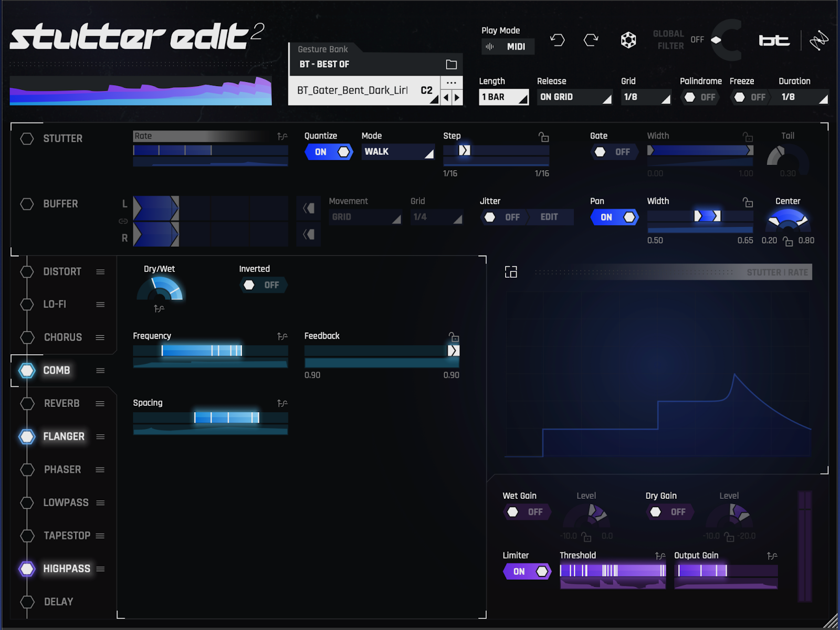Enable the Freeze toggle
Image resolution: width=840 pixels, height=630 pixels.
coord(750,98)
